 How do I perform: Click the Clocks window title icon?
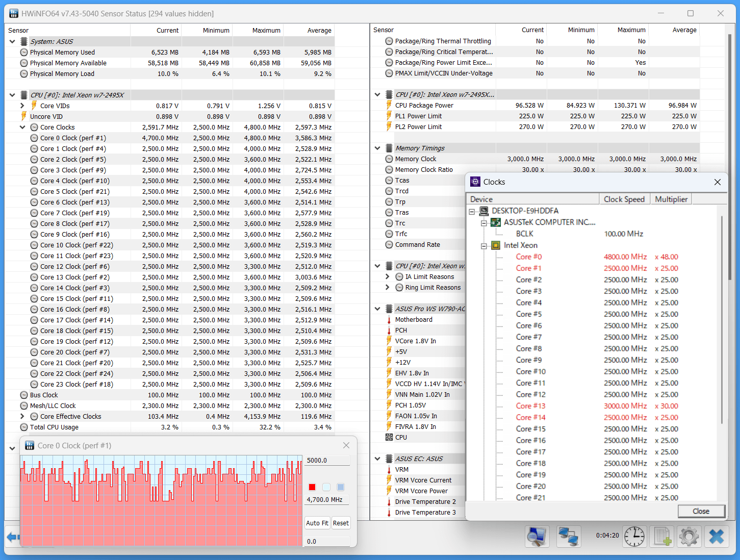(475, 182)
